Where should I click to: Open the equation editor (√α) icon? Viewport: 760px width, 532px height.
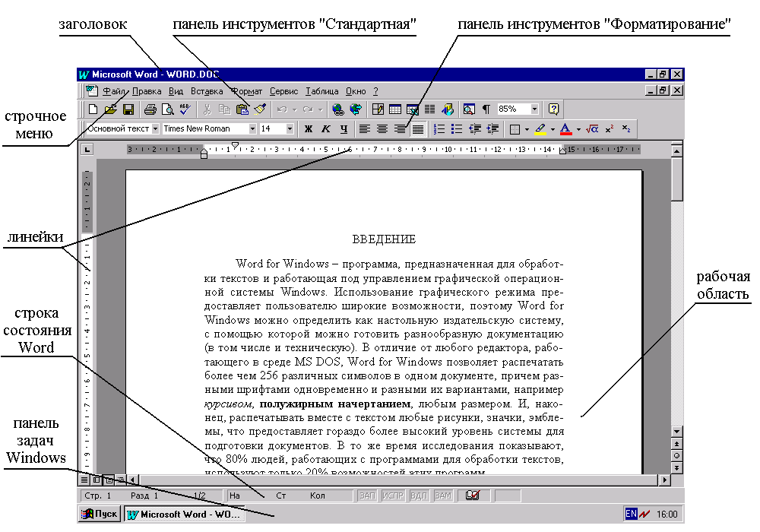592,129
